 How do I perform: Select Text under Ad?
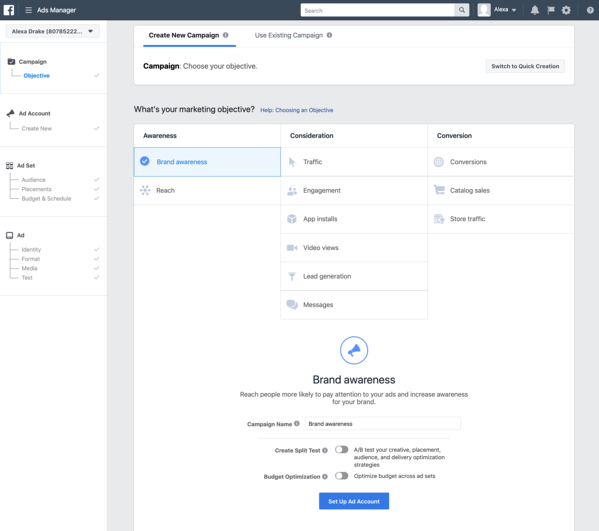click(x=27, y=278)
